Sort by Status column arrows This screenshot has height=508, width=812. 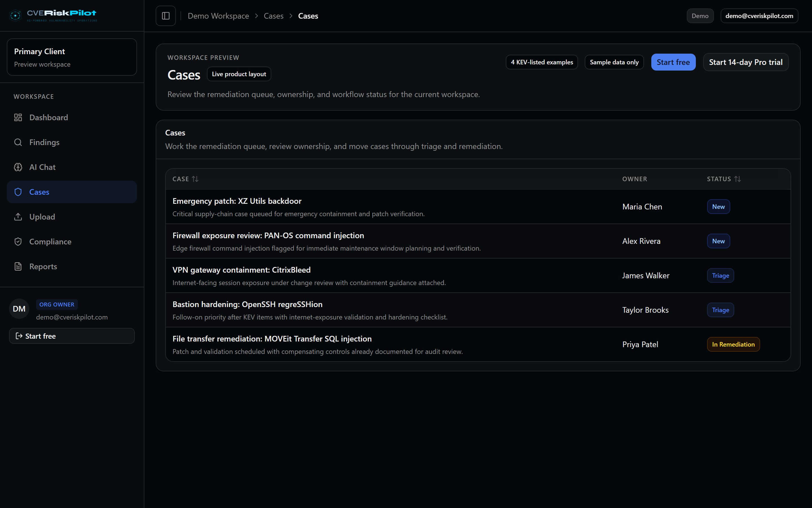pyautogui.click(x=738, y=179)
